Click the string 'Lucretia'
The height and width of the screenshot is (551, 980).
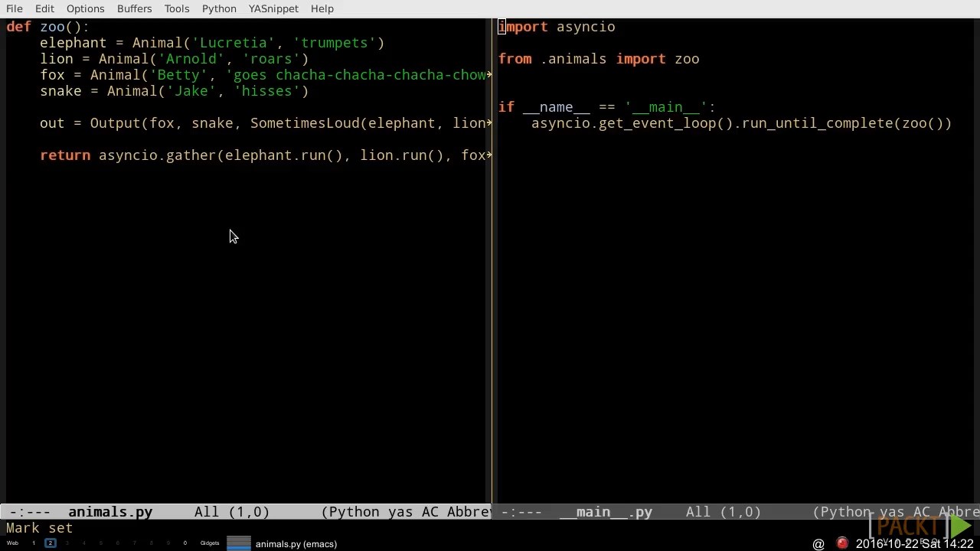(234, 43)
